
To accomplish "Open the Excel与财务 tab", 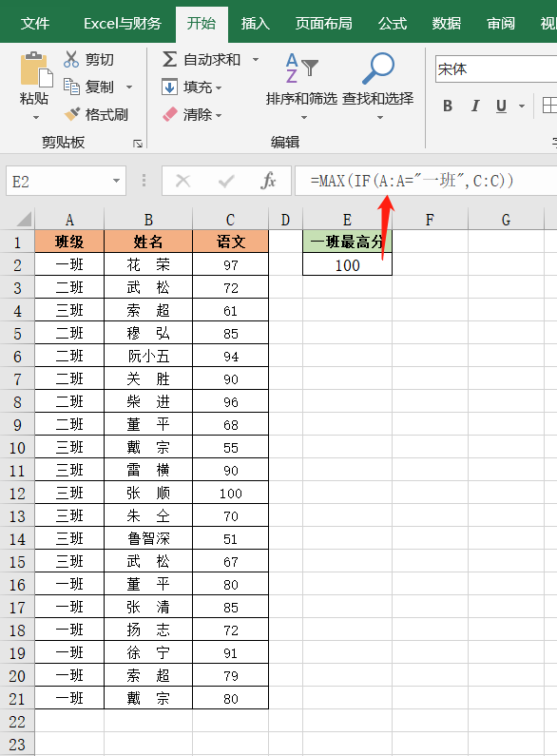I will 123,23.
